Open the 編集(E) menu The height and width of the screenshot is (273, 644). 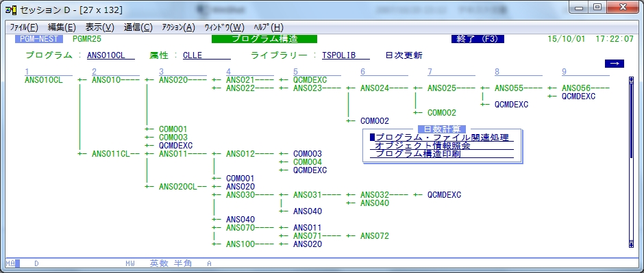coord(62,27)
